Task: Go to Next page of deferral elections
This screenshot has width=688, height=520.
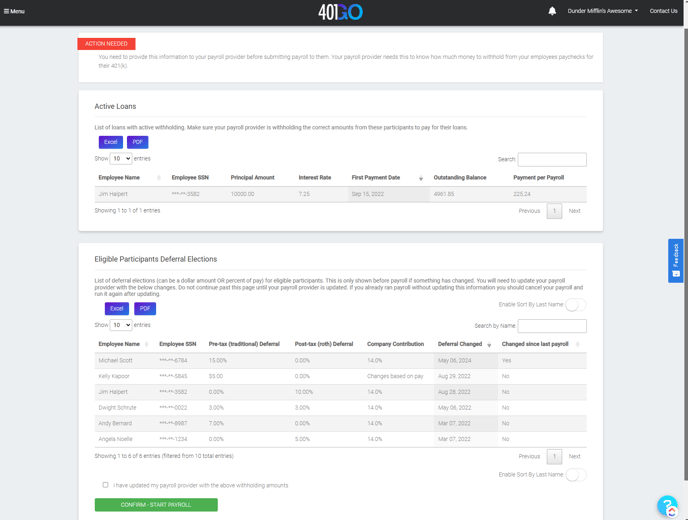Action: pyautogui.click(x=574, y=456)
